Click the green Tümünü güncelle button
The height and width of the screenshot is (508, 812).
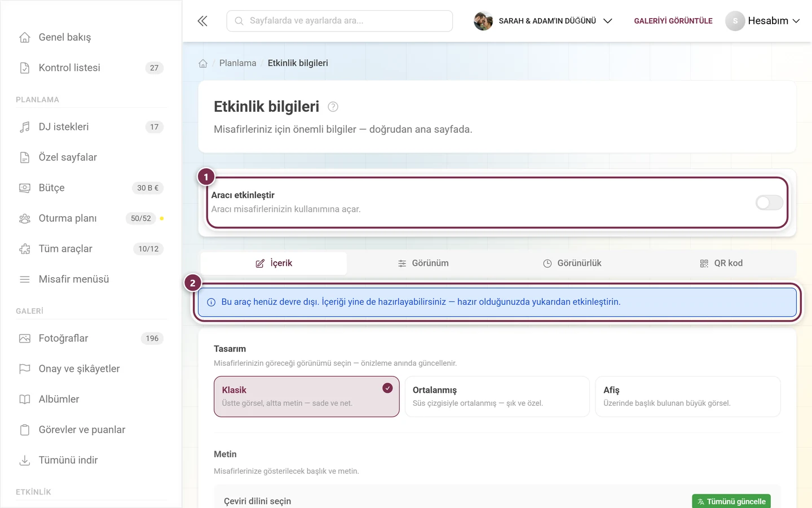(x=731, y=501)
